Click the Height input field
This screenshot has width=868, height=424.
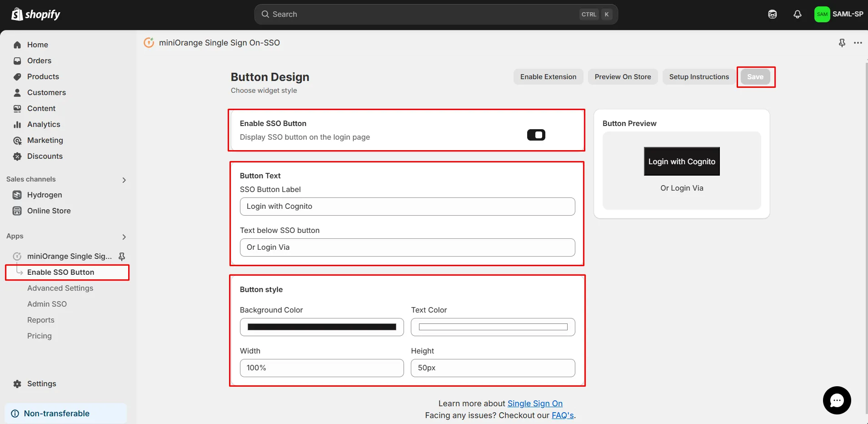[x=493, y=368]
